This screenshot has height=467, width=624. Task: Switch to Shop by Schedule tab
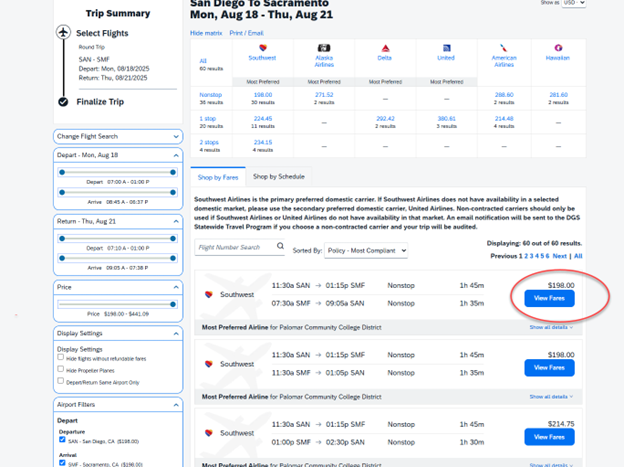(279, 176)
